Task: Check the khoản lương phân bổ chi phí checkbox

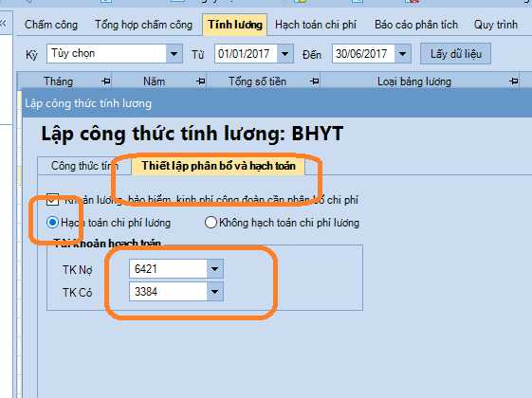Action: coord(52,200)
